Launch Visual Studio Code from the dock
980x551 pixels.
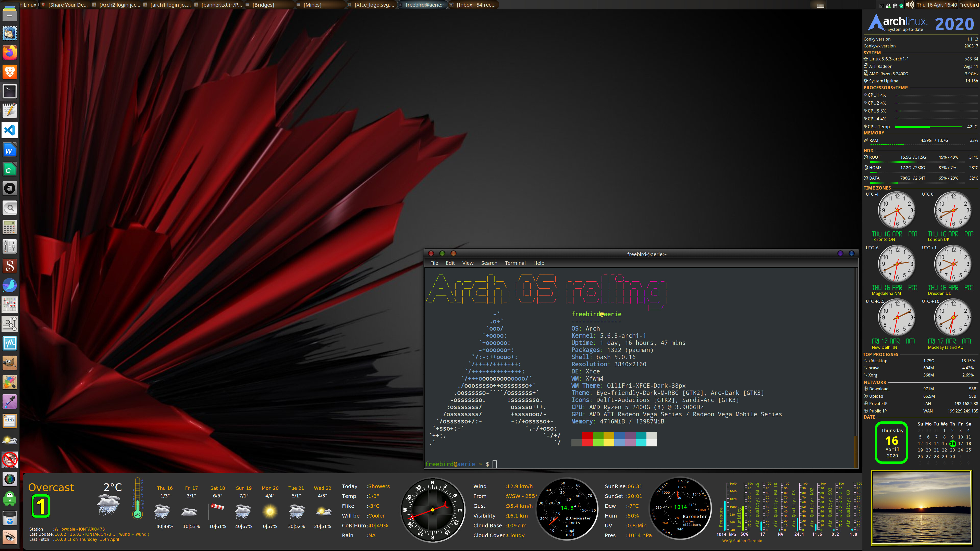click(9, 130)
